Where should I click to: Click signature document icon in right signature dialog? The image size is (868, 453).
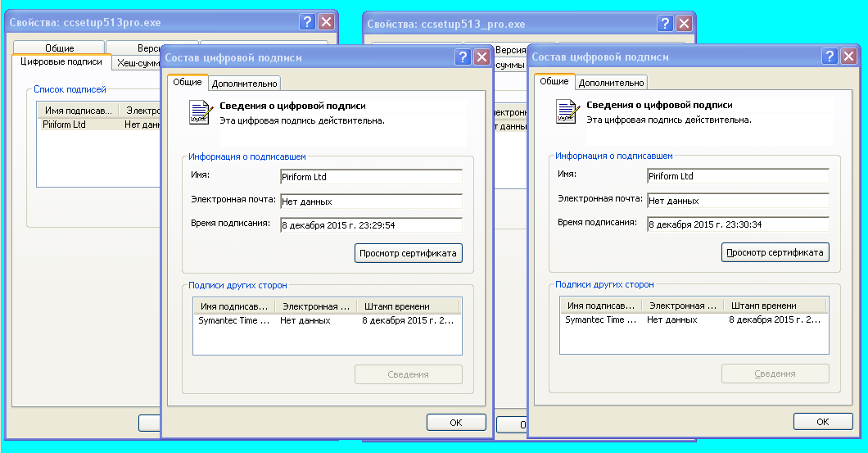[x=568, y=111]
